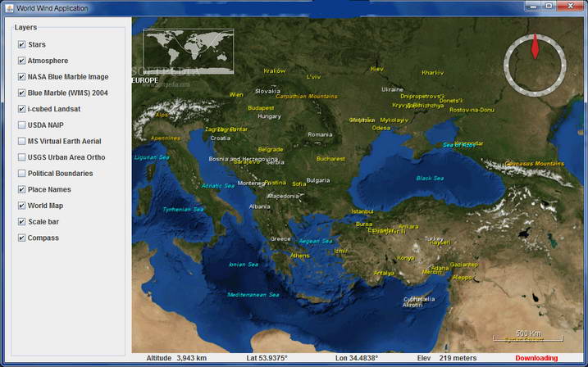Screen dimensions: 588x367
Task: Click the Istanbul place name
Action: click(362, 211)
